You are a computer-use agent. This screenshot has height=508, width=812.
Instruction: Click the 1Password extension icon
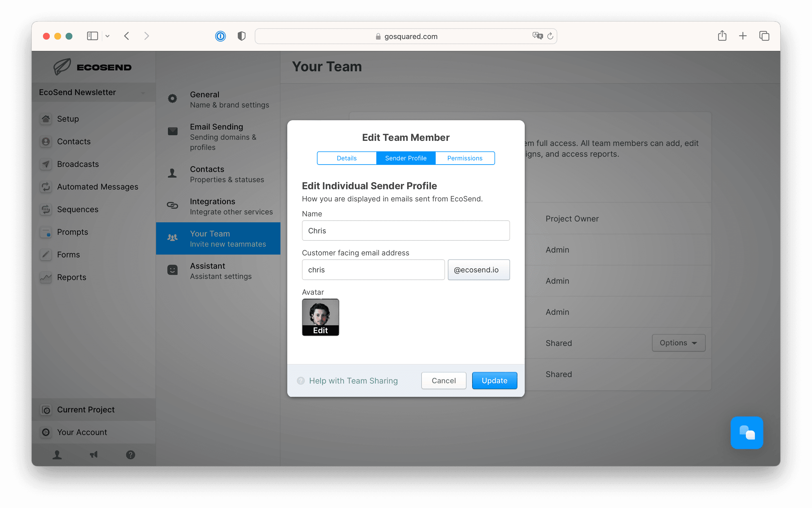click(x=220, y=36)
